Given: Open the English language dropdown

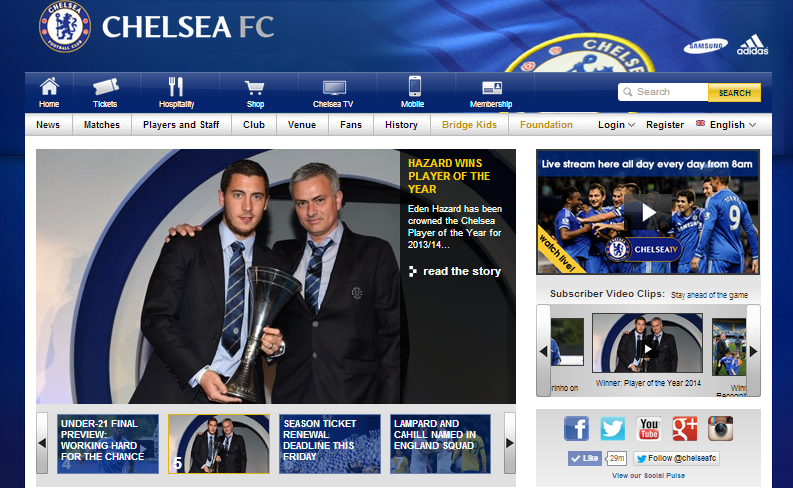Looking at the screenshot, I should coord(726,124).
